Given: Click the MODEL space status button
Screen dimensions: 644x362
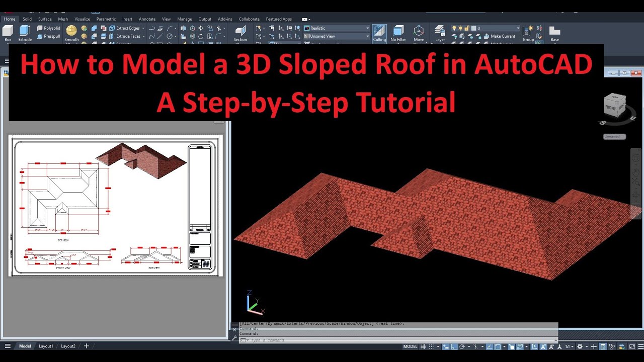Looking at the screenshot, I should point(410,346).
